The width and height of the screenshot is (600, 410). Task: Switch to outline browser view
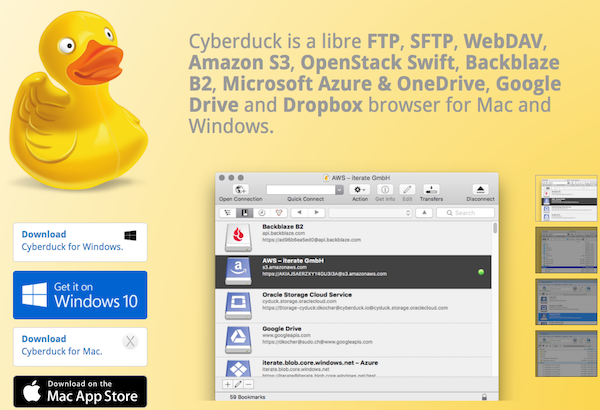[x=228, y=212]
